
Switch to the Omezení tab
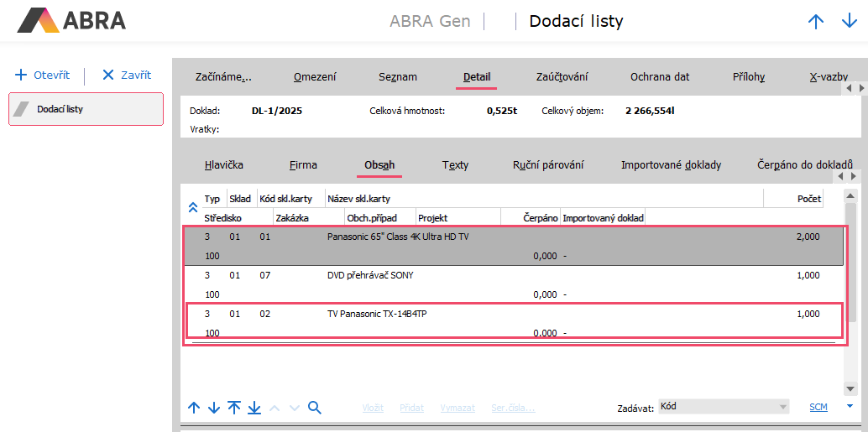click(x=315, y=77)
